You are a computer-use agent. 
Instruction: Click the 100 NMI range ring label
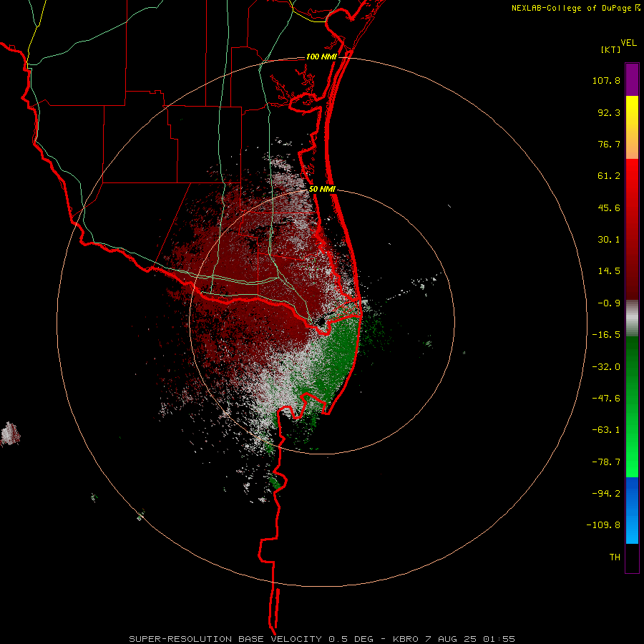[x=321, y=57]
